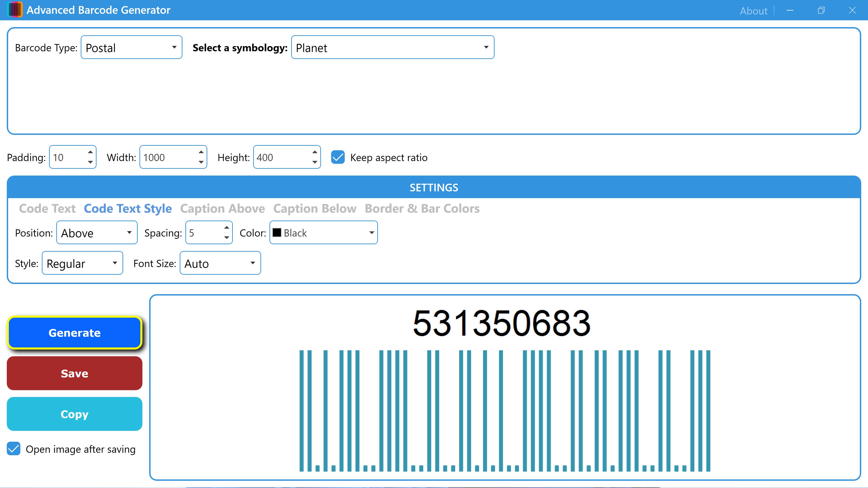Open the Position dropdown set to Above
The height and width of the screenshot is (488, 868).
(x=97, y=233)
